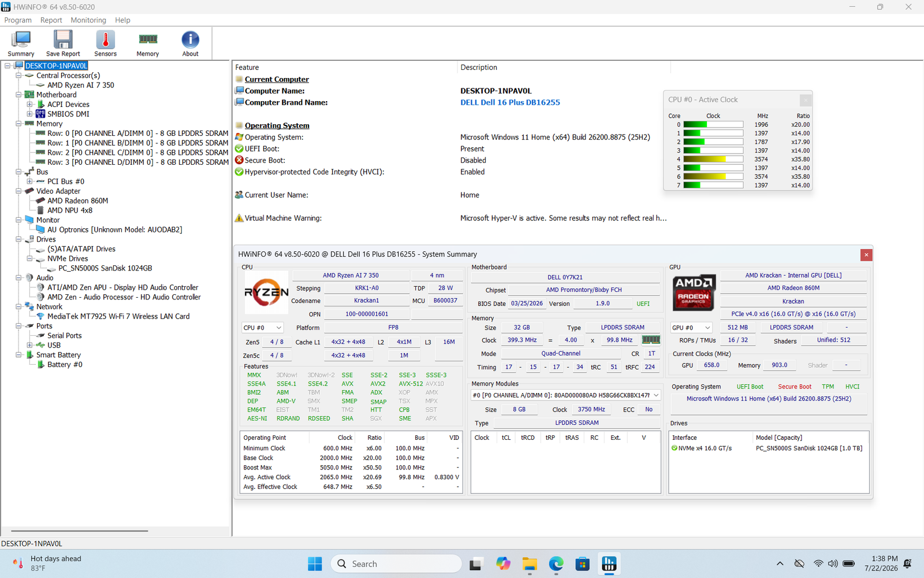Image resolution: width=924 pixels, height=578 pixels.
Task: Select AMD Ryzen AI 7 350 in tree
Action: 81,85
